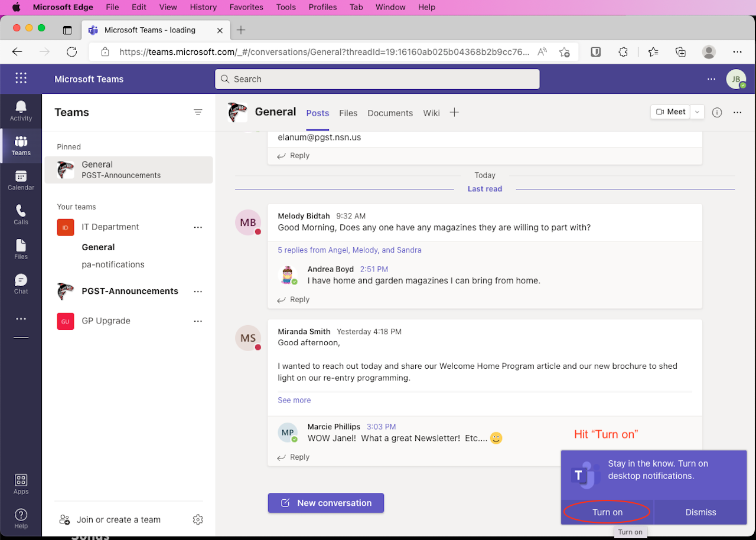756x540 pixels.
Task: Open the Activity bell icon
Action: [x=21, y=110]
